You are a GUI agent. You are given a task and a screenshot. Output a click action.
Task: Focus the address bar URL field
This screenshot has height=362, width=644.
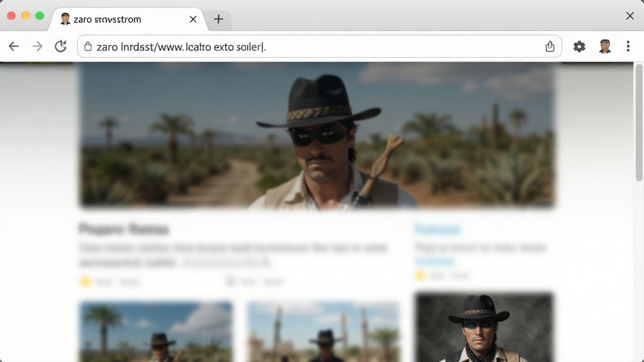coord(319,47)
